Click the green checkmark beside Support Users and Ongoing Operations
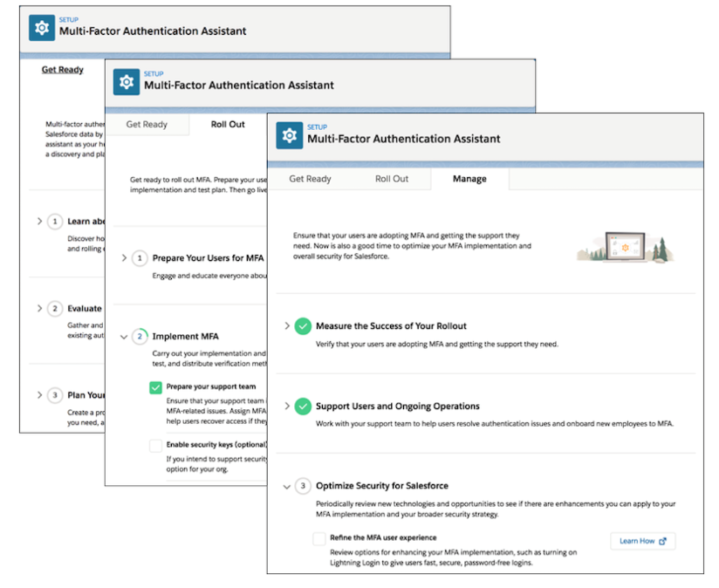The height and width of the screenshot is (588, 719). 303,406
